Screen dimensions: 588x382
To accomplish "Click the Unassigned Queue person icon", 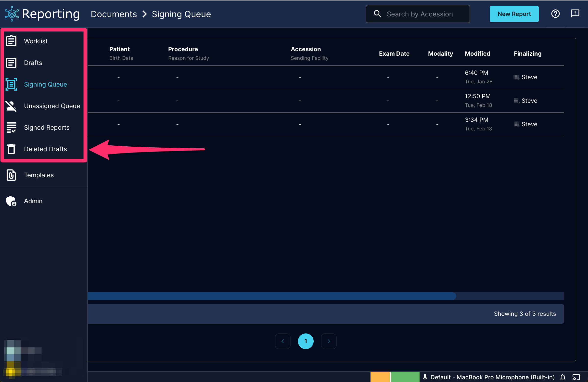I will (x=11, y=106).
